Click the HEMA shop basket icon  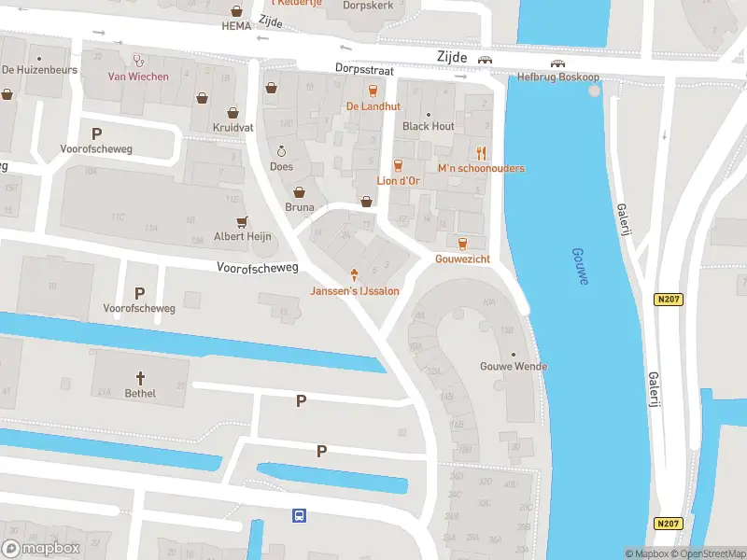(x=236, y=11)
